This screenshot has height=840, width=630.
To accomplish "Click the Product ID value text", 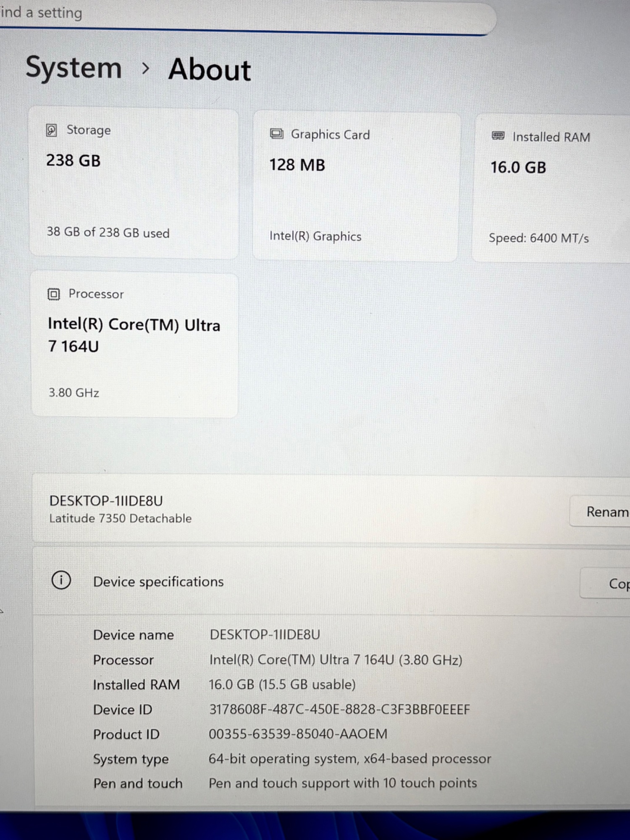I will coord(298,734).
